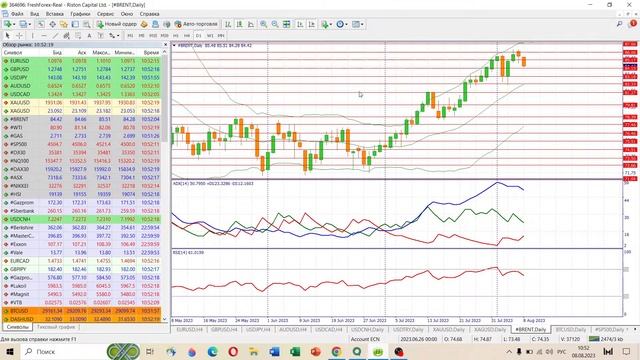Image resolution: width=640 pixels, height=360 pixels.
Task: Switch timeframe to H1
Action: coord(176,36)
